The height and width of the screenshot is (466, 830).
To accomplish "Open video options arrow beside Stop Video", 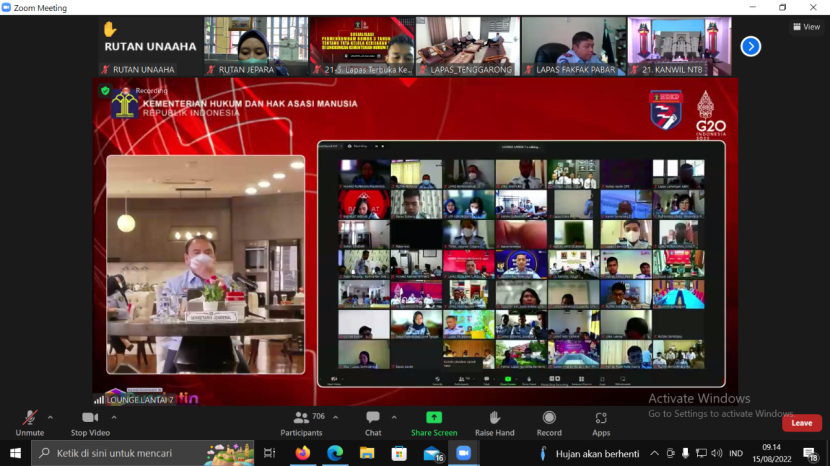I will 114,418.
